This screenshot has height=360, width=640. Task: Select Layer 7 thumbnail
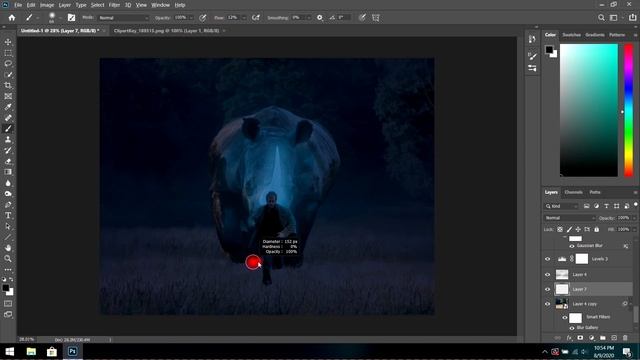coord(562,289)
